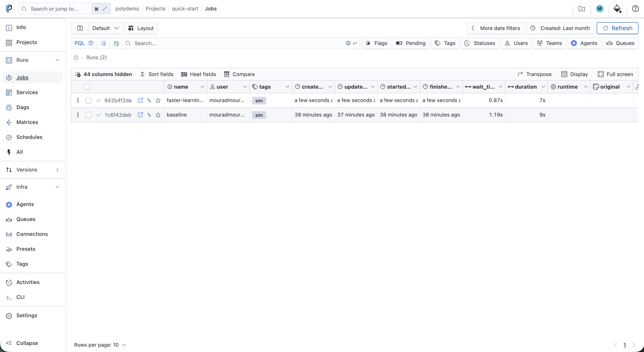The width and height of the screenshot is (644, 352).
Task: Open the name column dropdown
Action: click(x=202, y=87)
